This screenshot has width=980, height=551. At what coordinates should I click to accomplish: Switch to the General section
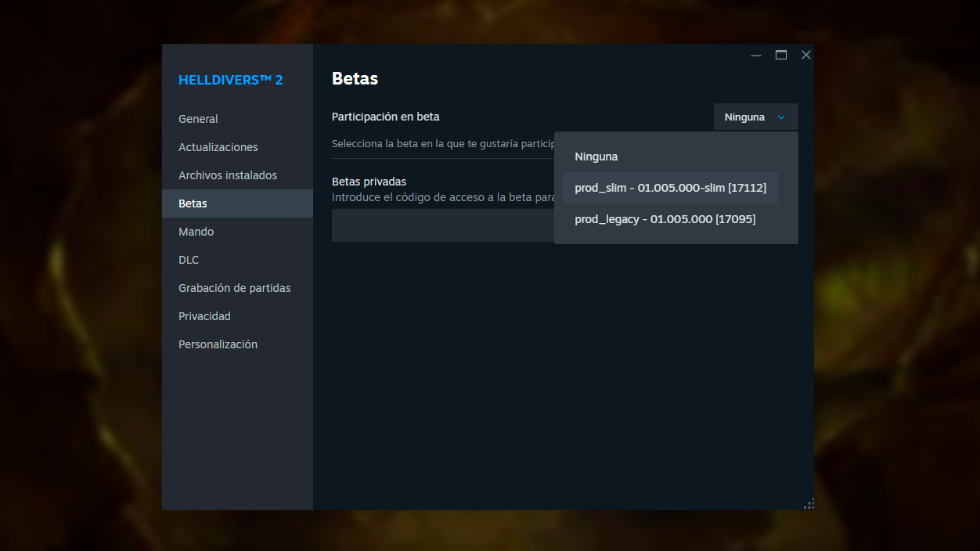198,119
